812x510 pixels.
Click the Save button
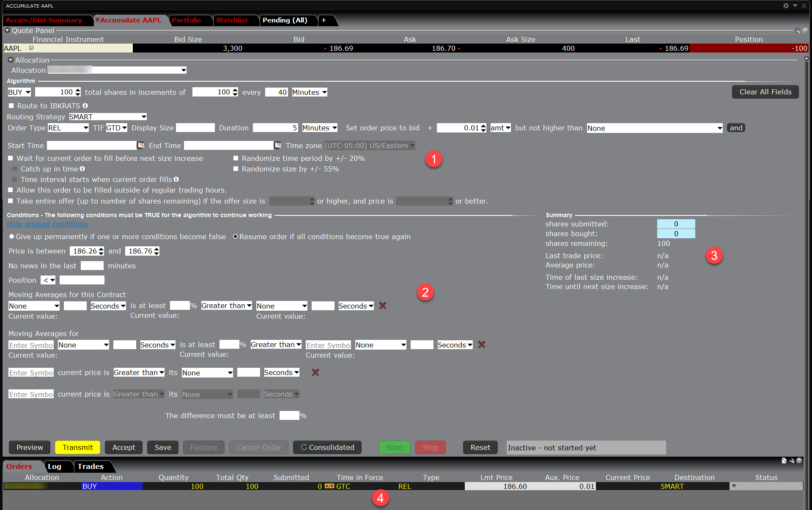[x=163, y=447]
